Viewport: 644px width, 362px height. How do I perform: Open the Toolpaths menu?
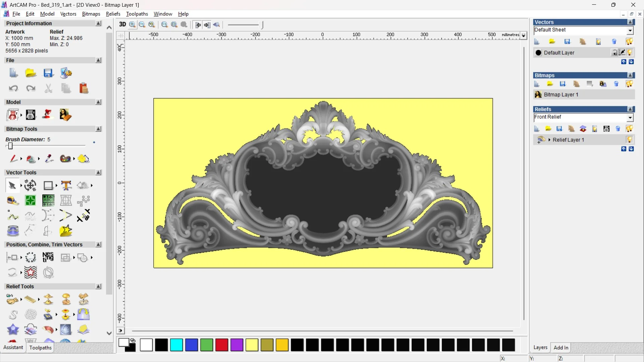[137, 14]
